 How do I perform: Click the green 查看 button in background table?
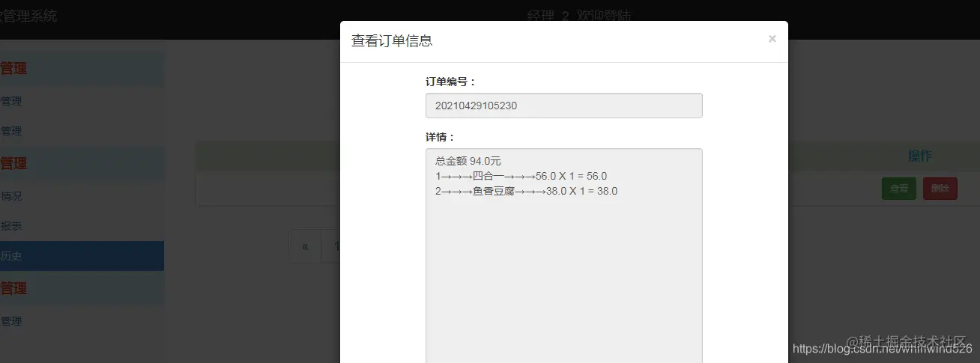coord(898,189)
